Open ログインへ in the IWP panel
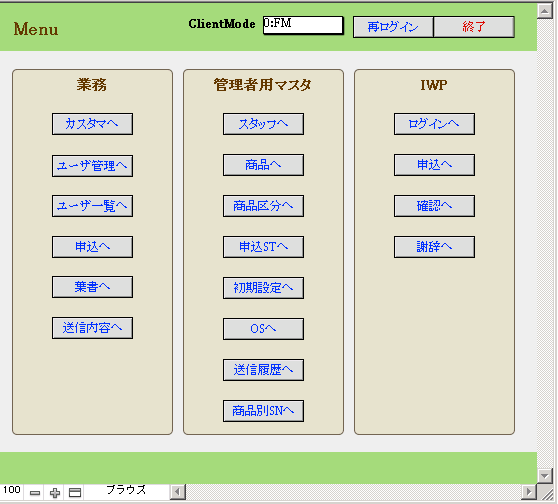 434,124
